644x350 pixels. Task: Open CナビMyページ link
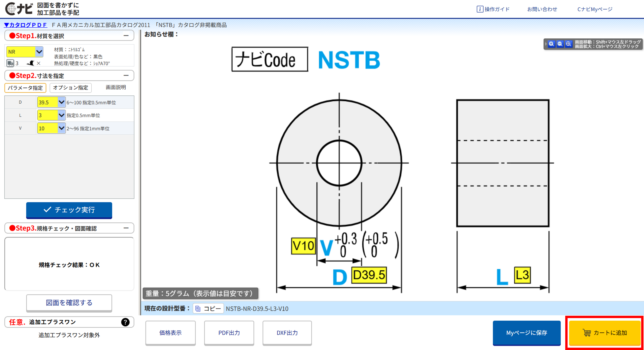pos(595,9)
